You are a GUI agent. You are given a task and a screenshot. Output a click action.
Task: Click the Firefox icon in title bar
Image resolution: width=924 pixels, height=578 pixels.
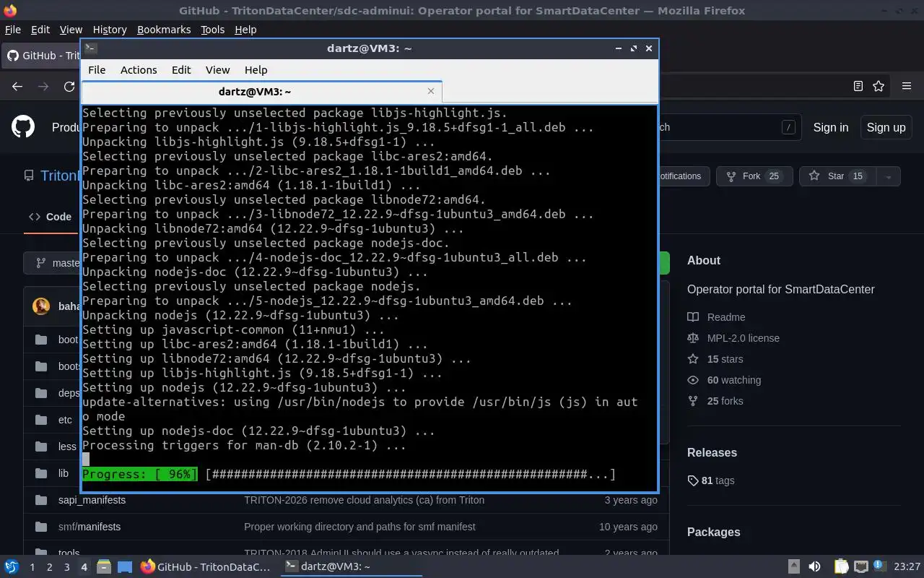click(9, 10)
